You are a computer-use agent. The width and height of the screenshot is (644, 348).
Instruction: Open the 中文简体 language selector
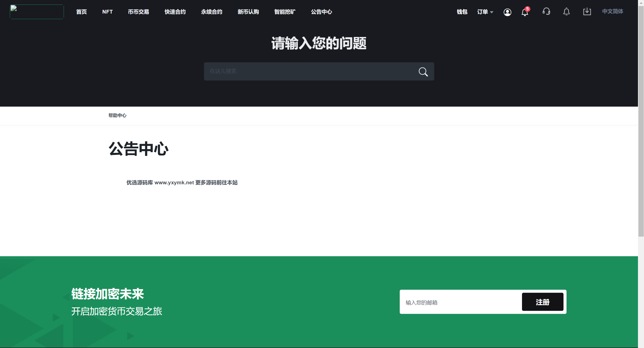tap(613, 11)
